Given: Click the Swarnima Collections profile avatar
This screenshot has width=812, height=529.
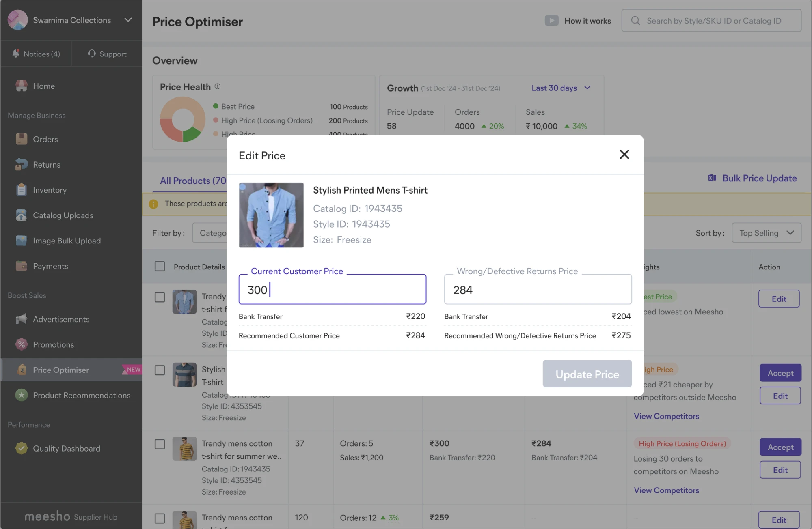Looking at the screenshot, I should pos(17,20).
